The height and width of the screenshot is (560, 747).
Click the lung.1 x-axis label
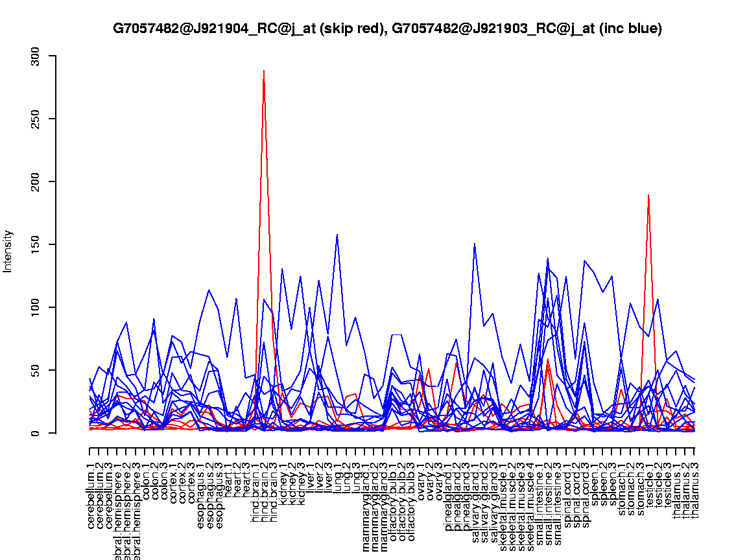pyautogui.click(x=337, y=478)
